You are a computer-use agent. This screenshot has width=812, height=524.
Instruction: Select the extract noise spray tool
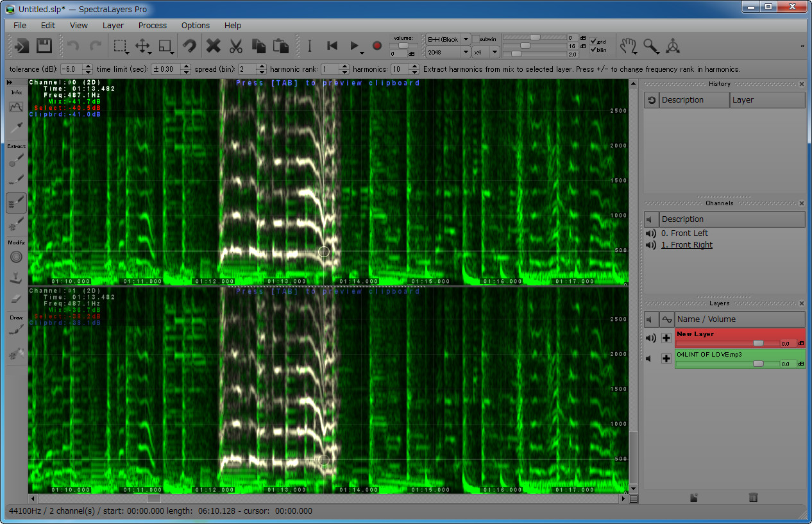16,224
